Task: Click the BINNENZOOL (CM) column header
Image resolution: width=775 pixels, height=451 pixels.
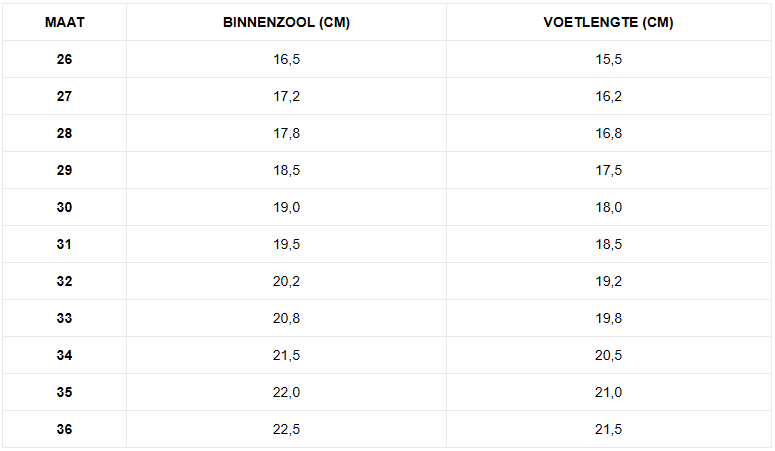Action: point(286,22)
